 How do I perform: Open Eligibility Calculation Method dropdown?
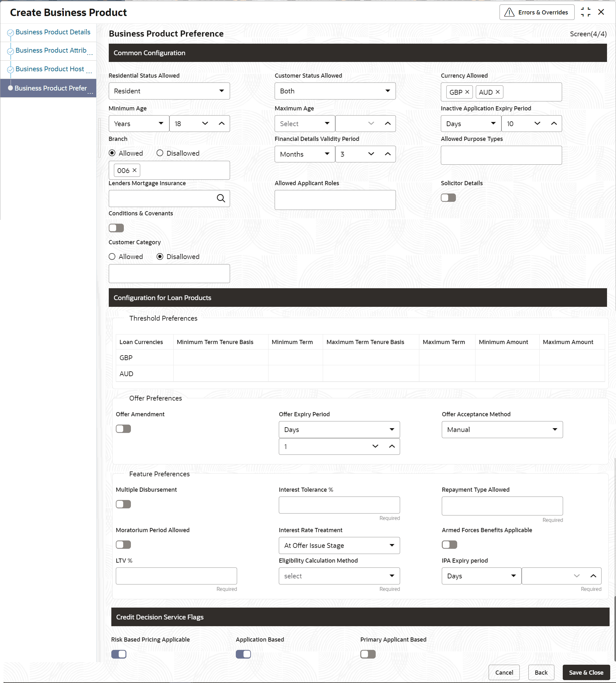click(x=339, y=576)
